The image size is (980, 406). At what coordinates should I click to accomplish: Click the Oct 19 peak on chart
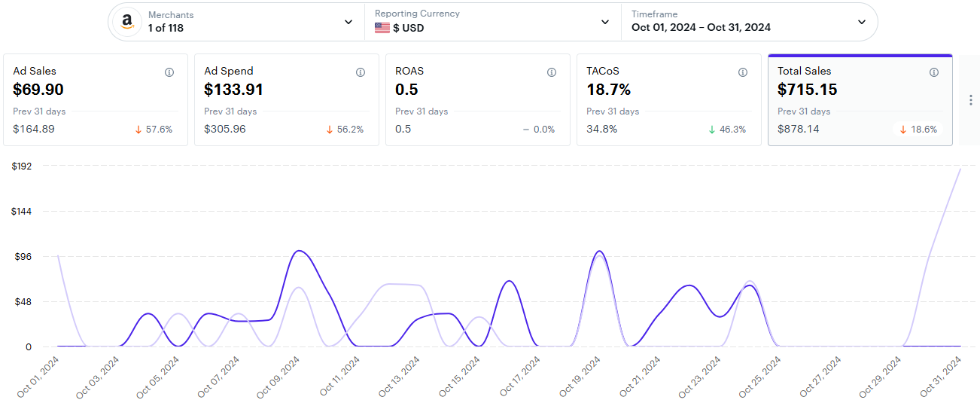(x=599, y=252)
